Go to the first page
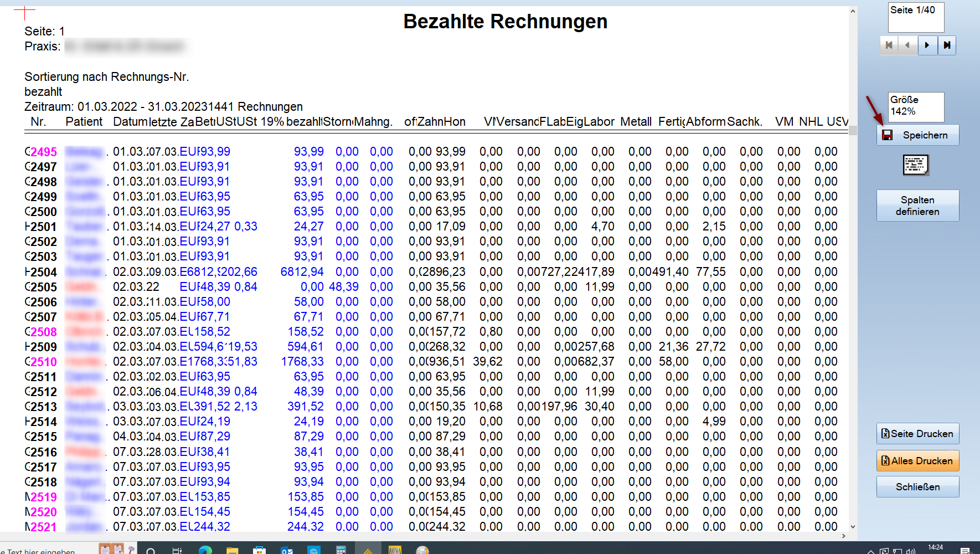Screen dimensions: 980x554 [x=889, y=45]
